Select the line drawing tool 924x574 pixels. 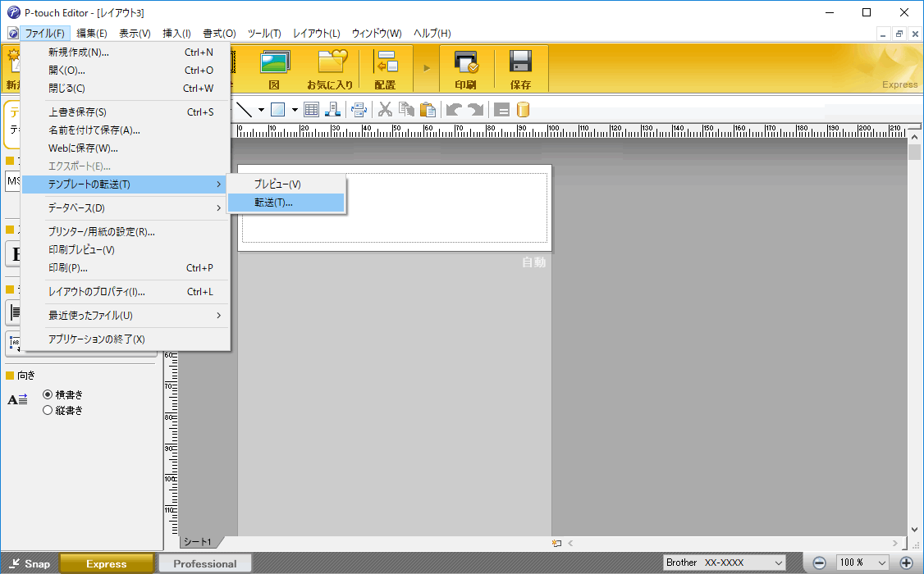[x=244, y=110]
